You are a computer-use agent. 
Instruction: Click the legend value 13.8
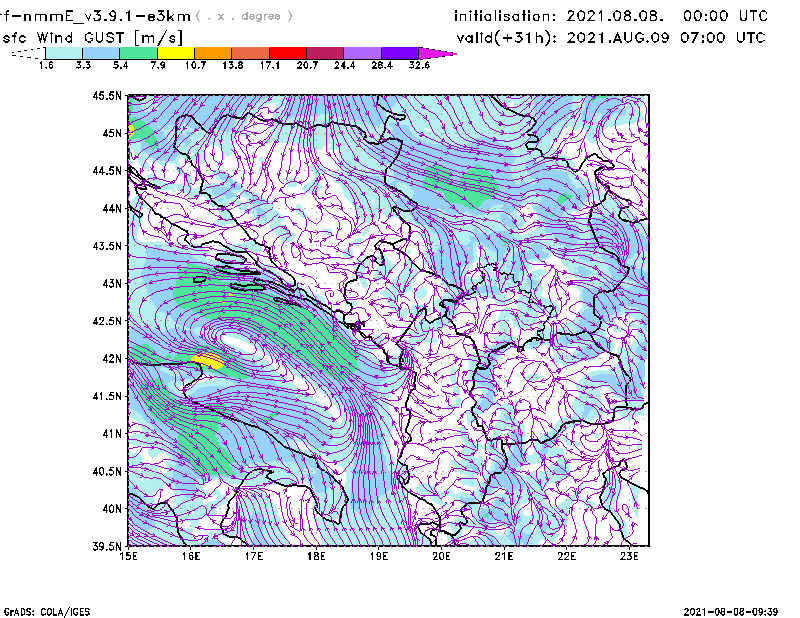click(x=233, y=65)
